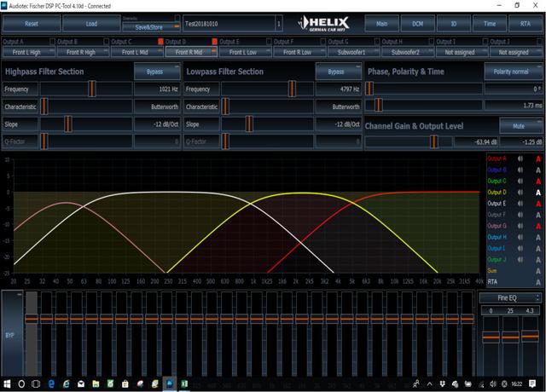Select the Front R High channel
546x392 pixels.
coord(83,52)
